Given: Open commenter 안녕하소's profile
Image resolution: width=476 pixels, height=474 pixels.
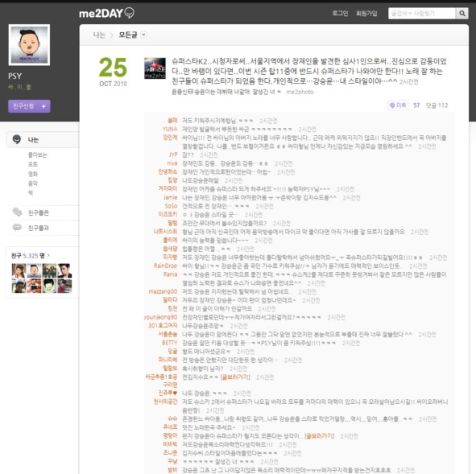Looking at the screenshot, I should [x=168, y=171].
